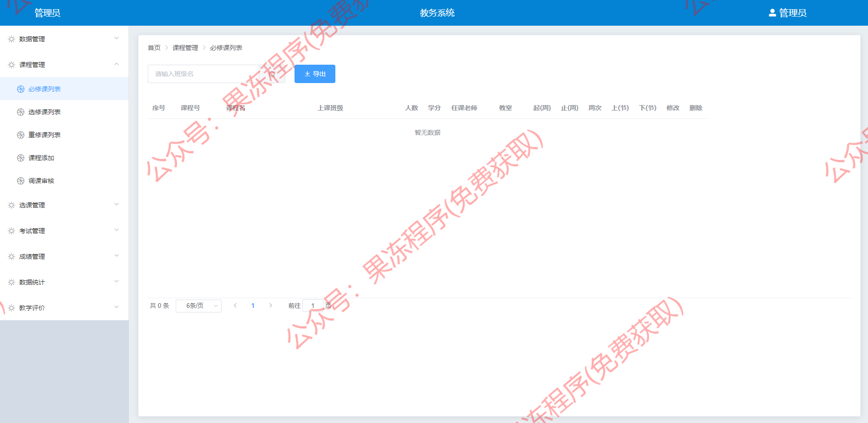Screen dimensions: 868x423
Task: Click the sun icon beside 选课管理
Action: point(11,205)
